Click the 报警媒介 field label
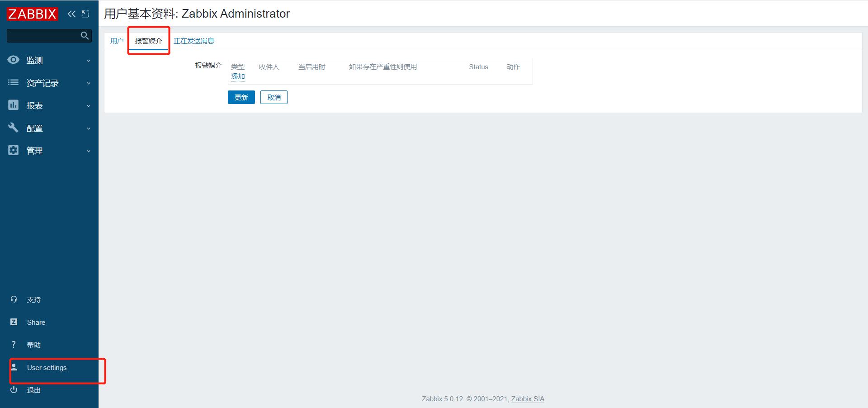 (208, 66)
